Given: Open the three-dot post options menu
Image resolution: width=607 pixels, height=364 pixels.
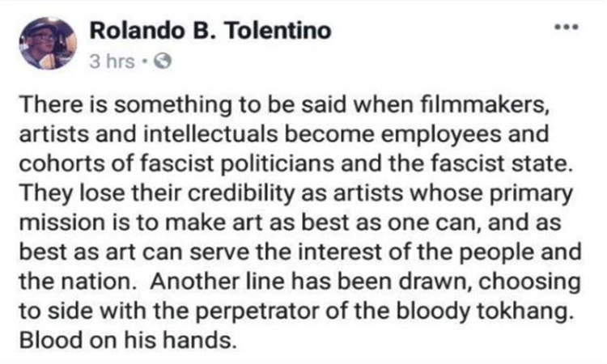Looking at the screenshot, I should [566, 28].
